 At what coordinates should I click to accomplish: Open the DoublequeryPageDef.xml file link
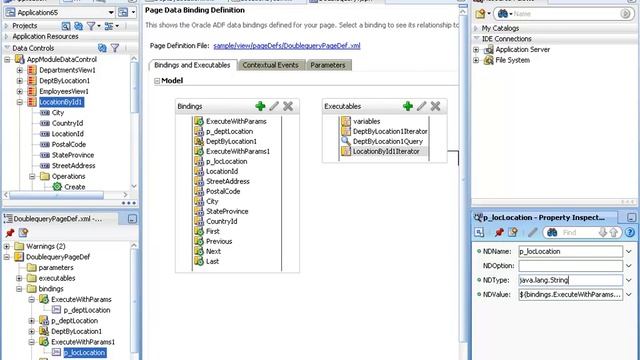tap(287, 46)
